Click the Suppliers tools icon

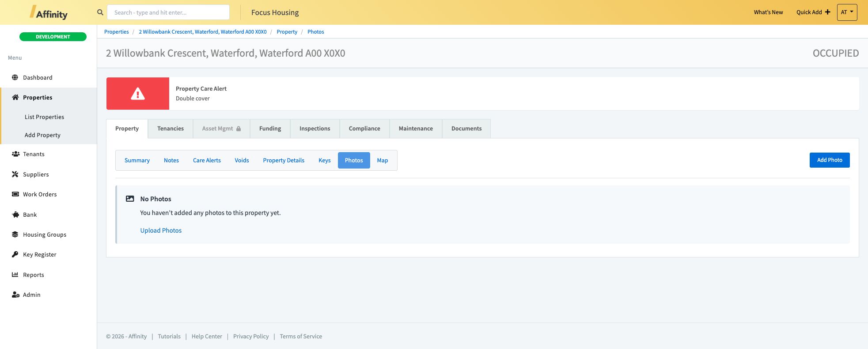click(x=15, y=174)
